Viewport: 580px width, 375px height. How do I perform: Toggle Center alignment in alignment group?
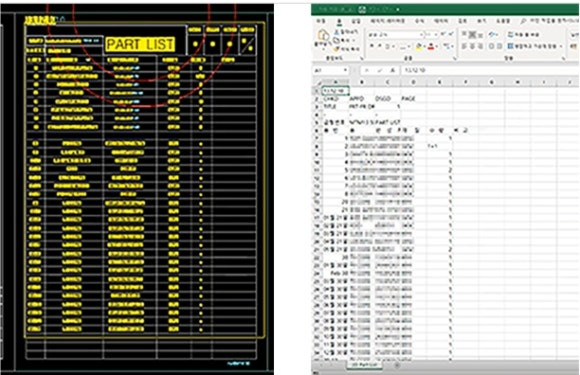coord(472,46)
